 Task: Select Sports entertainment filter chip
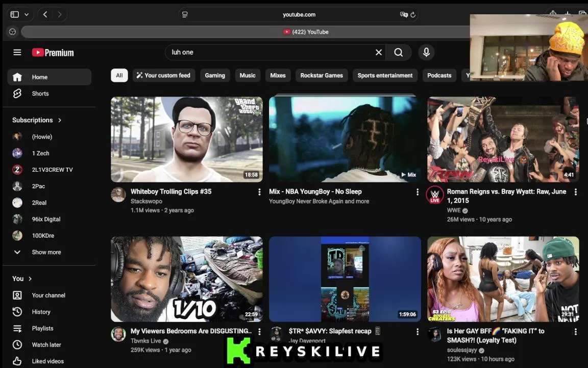click(385, 76)
